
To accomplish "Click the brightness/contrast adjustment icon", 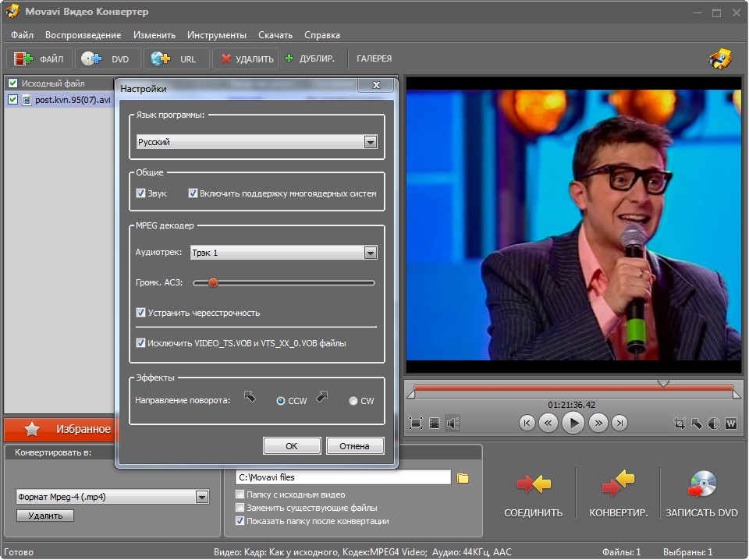I will [714, 424].
